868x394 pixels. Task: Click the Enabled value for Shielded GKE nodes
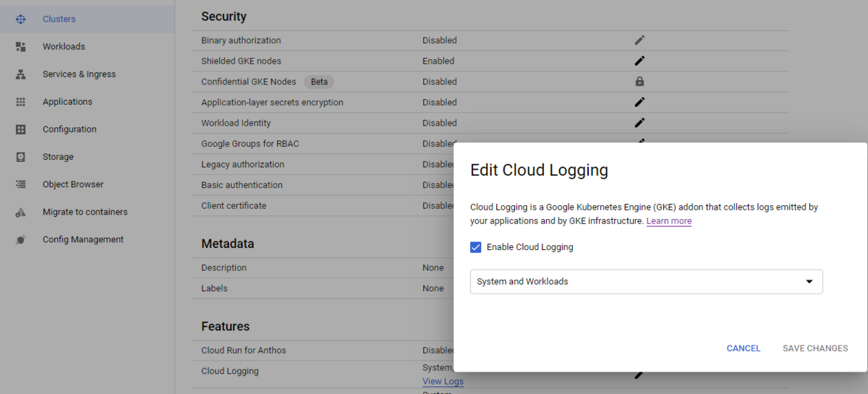[x=438, y=61]
